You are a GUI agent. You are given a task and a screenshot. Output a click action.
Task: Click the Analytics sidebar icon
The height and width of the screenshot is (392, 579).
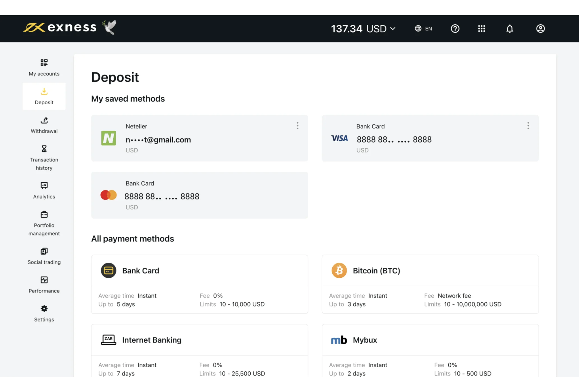tap(44, 185)
